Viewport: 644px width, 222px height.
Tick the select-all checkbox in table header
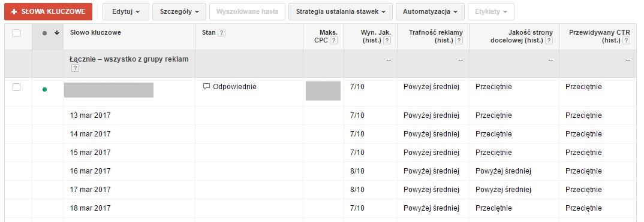point(16,33)
